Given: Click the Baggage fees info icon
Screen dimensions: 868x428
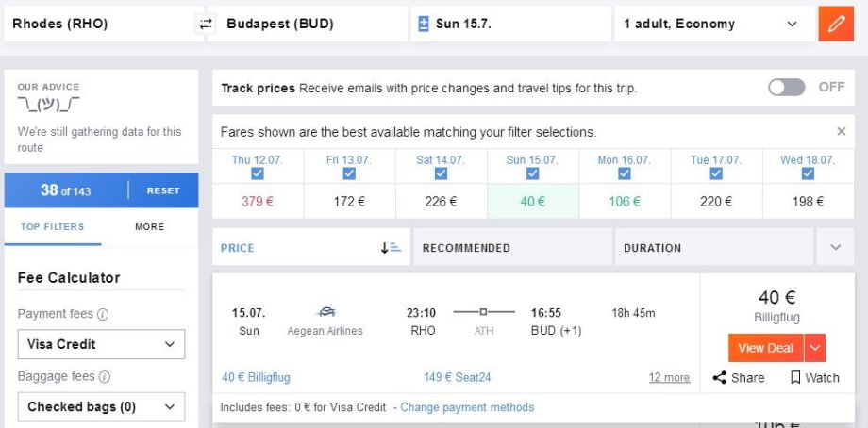Looking at the screenshot, I should click(105, 377).
